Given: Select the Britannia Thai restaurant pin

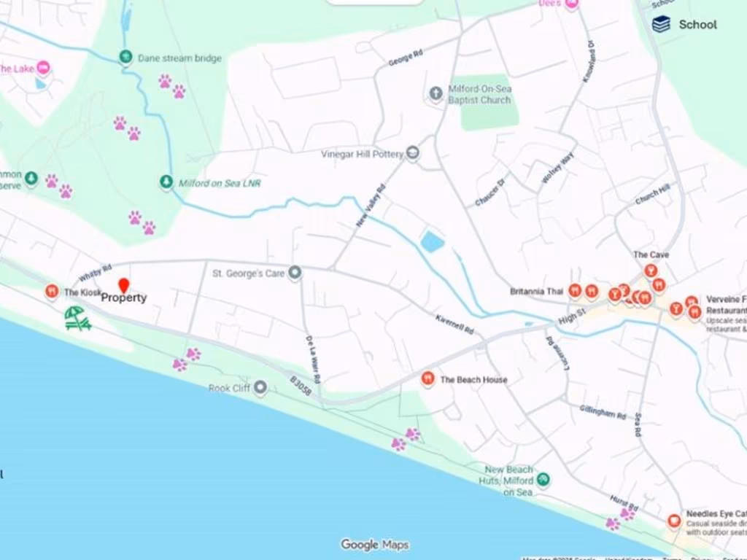Looking at the screenshot, I should 575,290.
